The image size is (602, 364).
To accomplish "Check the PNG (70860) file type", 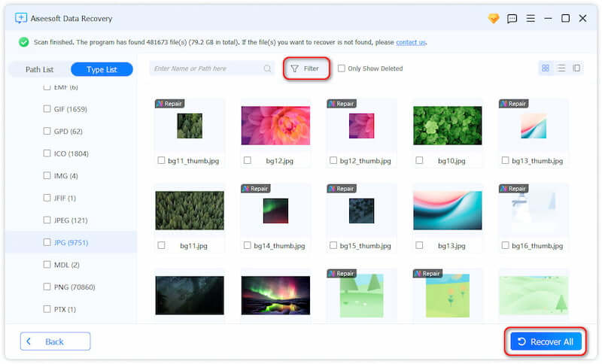I will pyautogui.click(x=47, y=287).
